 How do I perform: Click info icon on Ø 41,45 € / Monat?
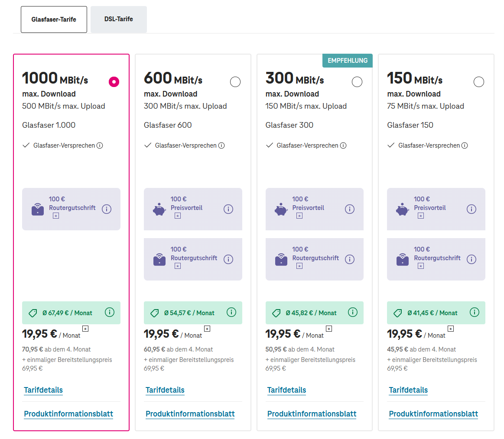tap(475, 312)
